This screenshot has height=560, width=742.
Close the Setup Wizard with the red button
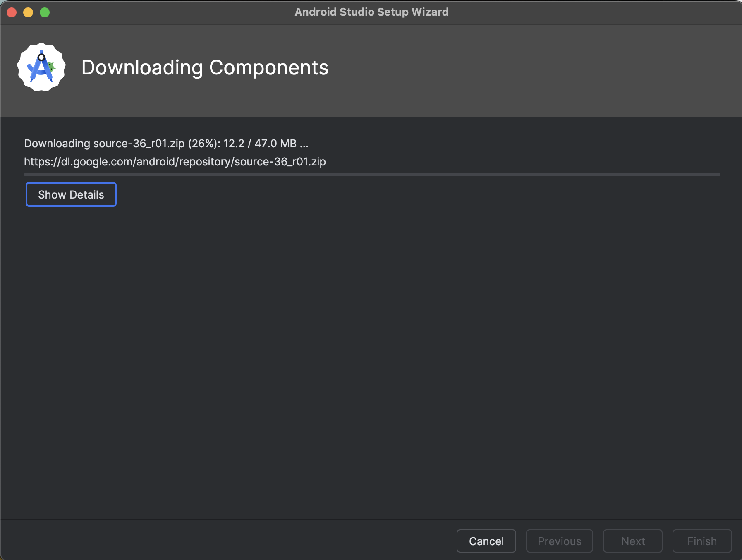(12, 12)
